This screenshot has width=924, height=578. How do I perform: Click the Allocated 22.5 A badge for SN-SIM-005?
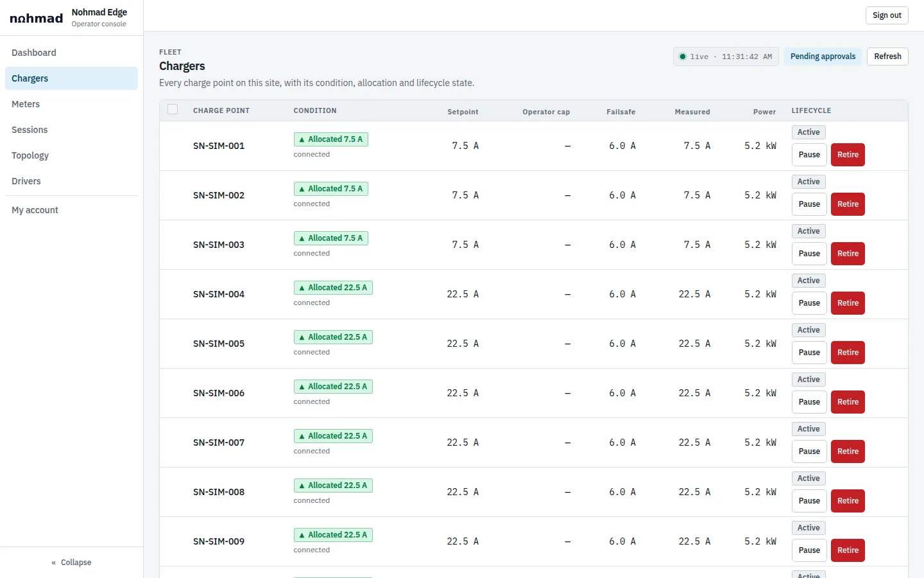[x=333, y=337]
